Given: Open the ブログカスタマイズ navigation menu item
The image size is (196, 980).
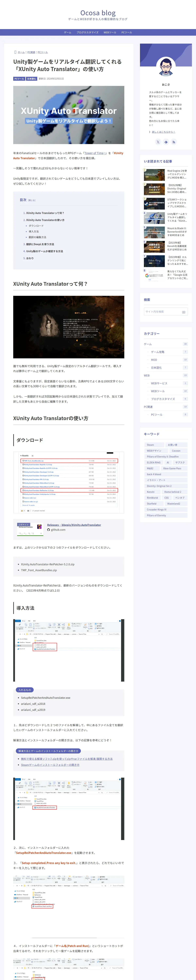Looking at the screenshot, I should point(88,32).
